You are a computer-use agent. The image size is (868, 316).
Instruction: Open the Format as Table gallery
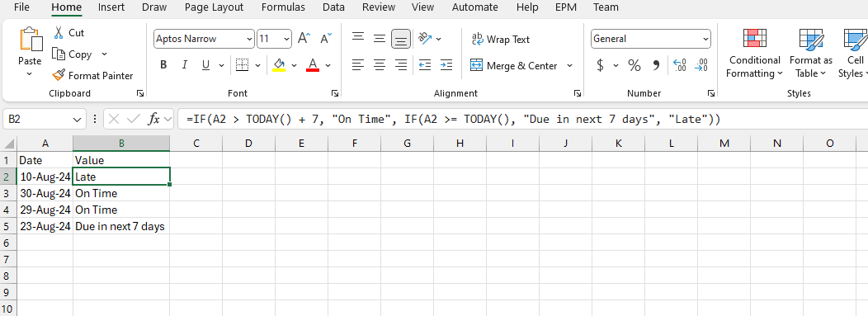coord(811,53)
